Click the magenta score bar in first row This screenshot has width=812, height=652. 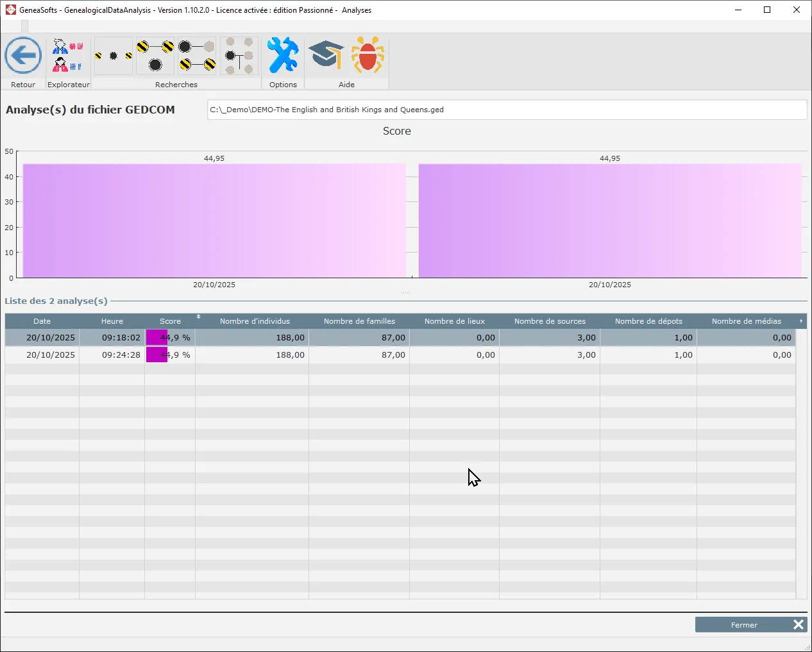pos(156,337)
